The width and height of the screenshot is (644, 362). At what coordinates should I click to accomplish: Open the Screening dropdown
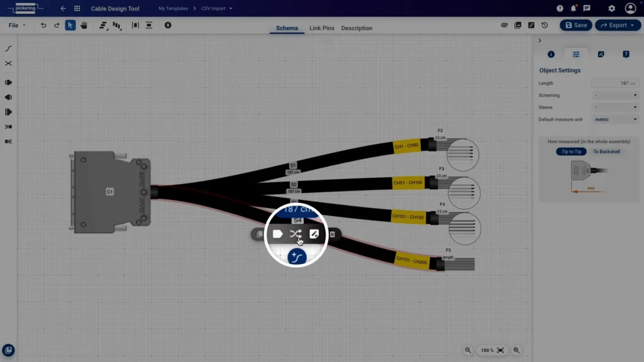[615, 96]
